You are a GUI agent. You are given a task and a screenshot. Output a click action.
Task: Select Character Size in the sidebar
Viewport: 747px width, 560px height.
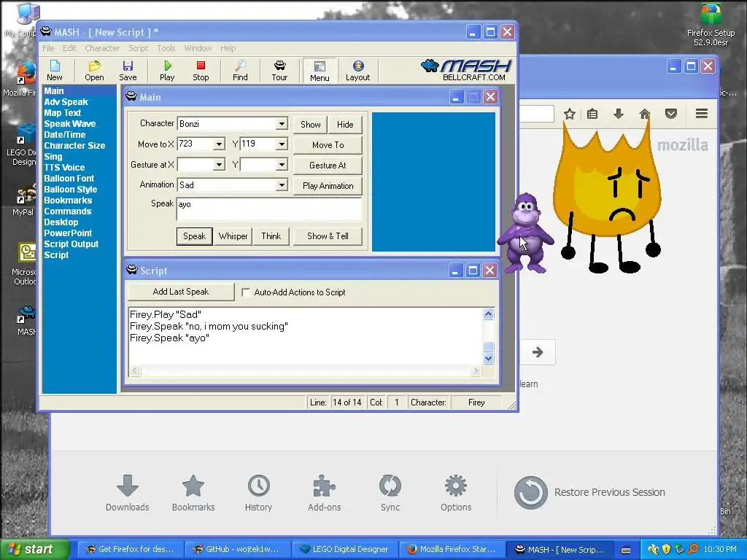click(74, 146)
